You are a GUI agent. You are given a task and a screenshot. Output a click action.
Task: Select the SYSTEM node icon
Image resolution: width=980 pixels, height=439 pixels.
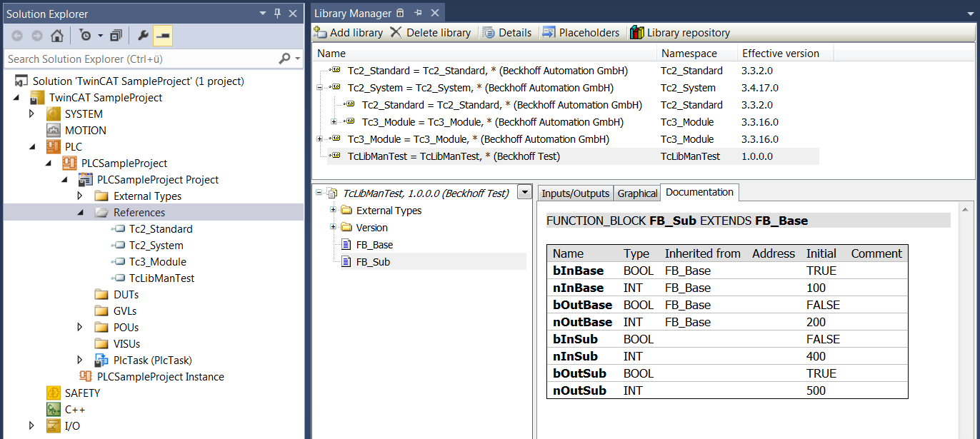click(54, 114)
